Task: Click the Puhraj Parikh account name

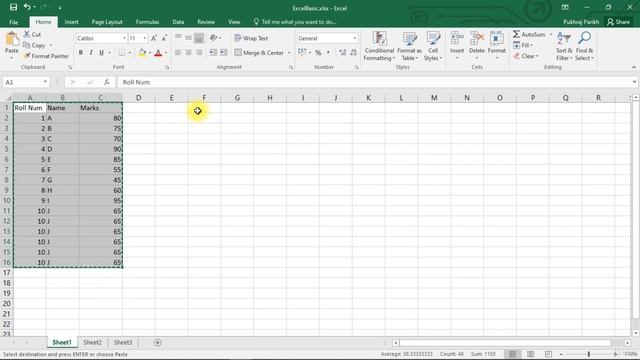Action: click(x=581, y=22)
